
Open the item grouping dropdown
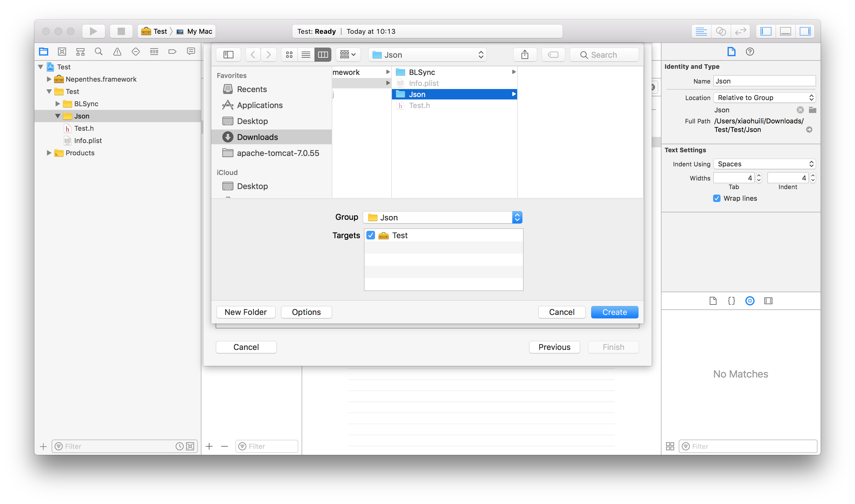[348, 55]
